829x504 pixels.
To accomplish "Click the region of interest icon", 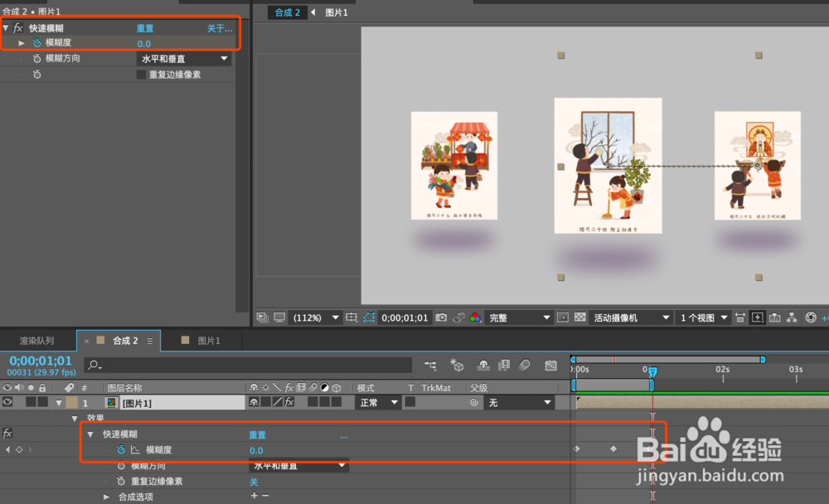I will 563,317.
